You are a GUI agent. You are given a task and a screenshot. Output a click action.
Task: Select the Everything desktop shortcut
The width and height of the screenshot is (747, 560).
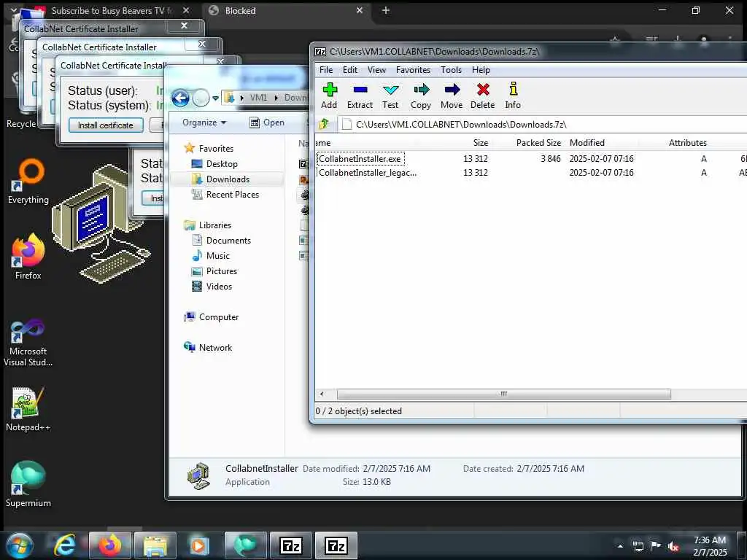[28, 182]
